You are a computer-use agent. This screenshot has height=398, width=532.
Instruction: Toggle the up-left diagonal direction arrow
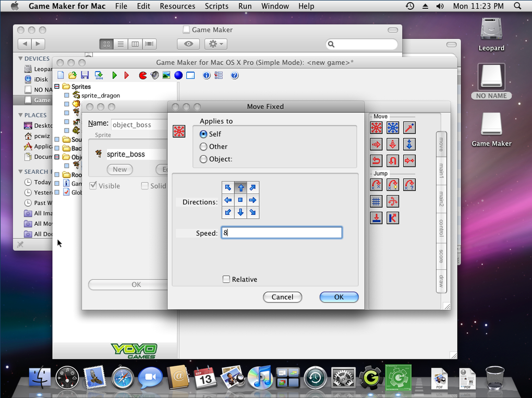click(228, 188)
